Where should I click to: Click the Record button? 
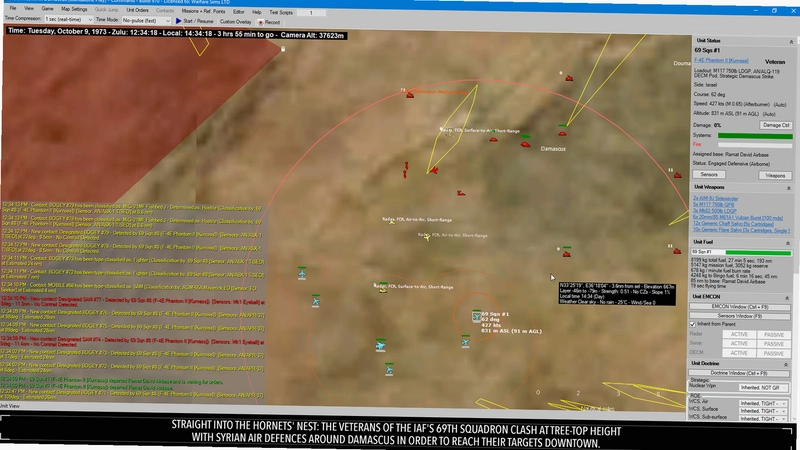coord(269,22)
